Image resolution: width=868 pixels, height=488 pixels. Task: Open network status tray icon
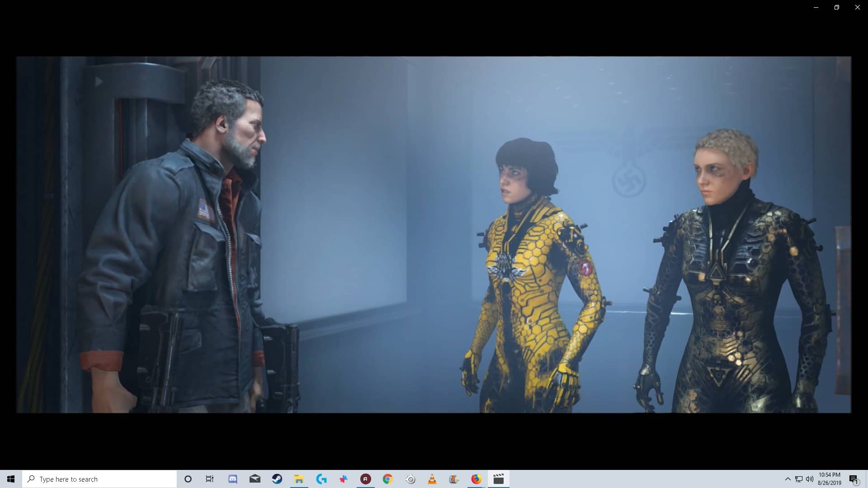coord(799,479)
